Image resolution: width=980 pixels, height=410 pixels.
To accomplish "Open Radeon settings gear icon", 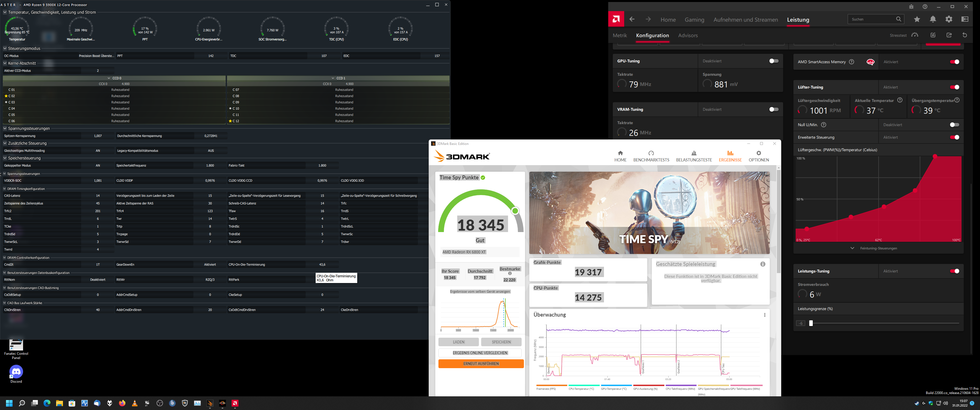I will pos(949,19).
